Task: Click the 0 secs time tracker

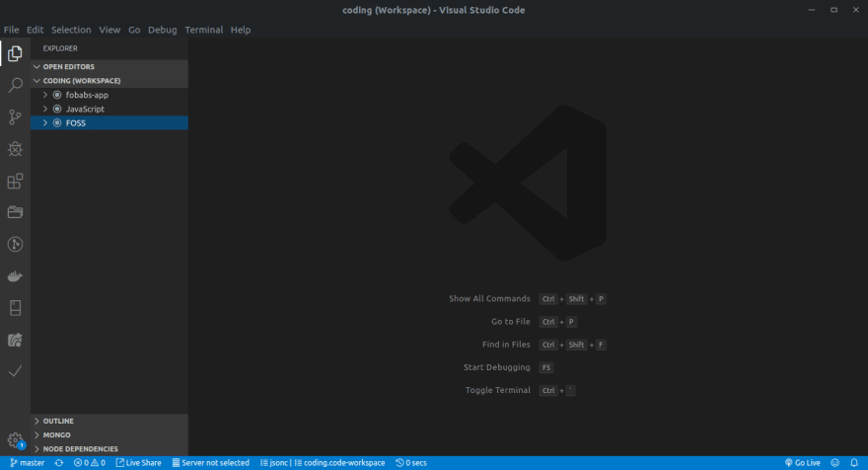Action: click(x=411, y=463)
